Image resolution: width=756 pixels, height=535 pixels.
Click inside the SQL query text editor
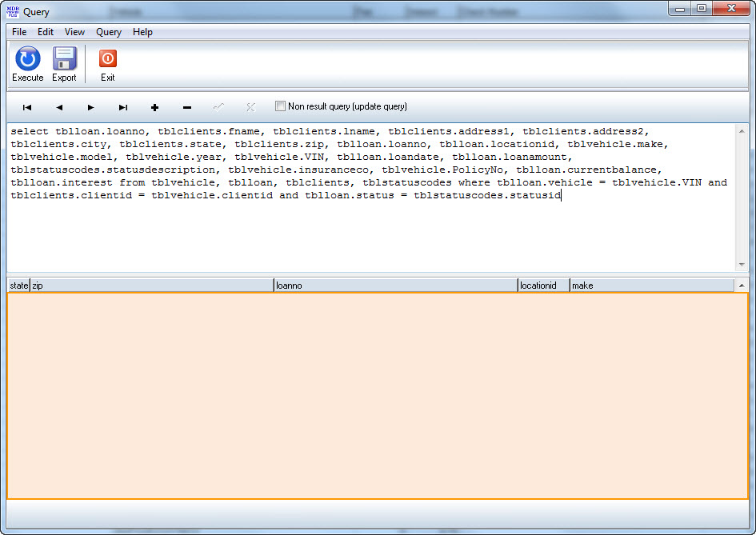coord(368,232)
